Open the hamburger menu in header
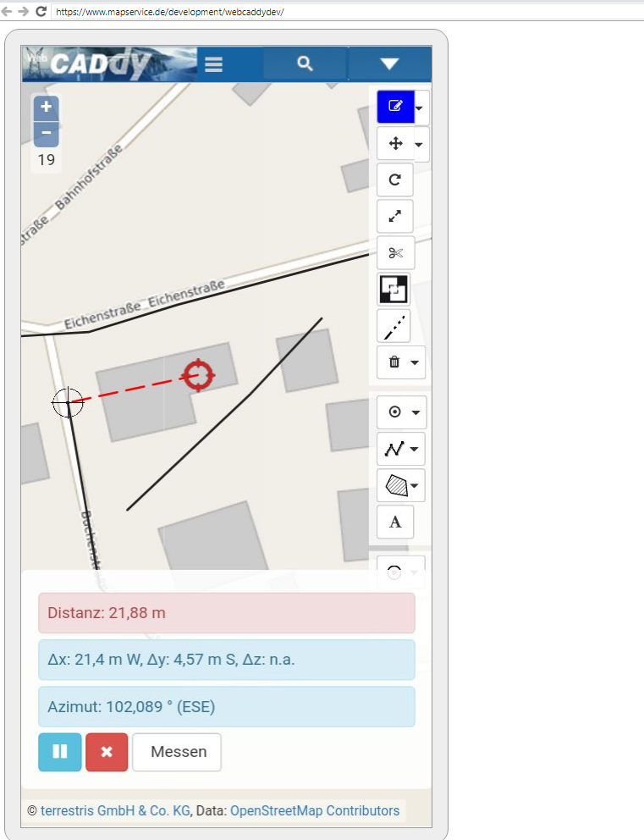This screenshot has height=840, width=644. pyautogui.click(x=213, y=64)
